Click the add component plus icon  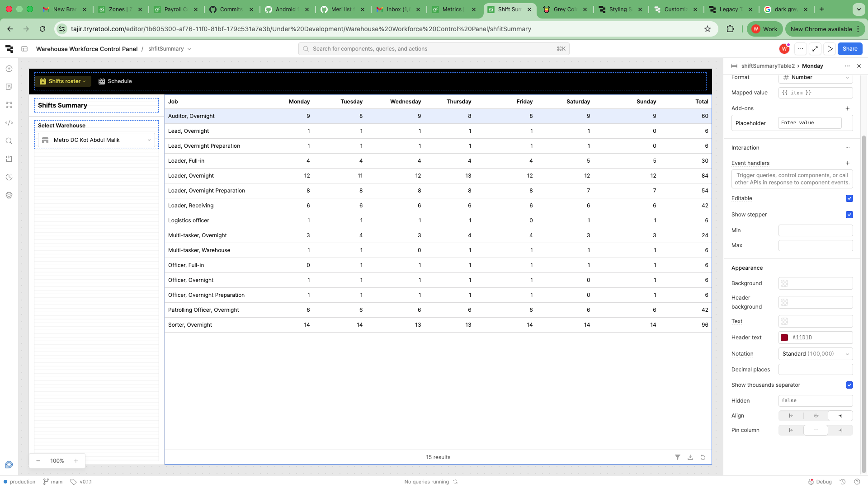point(9,69)
